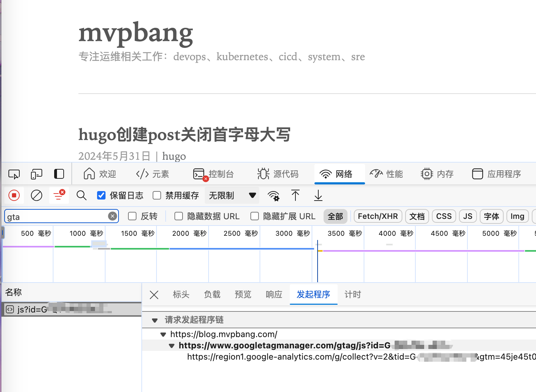Image resolution: width=536 pixels, height=392 pixels.
Task: Select the 发起程序 initiator tab
Action: (x=313, y=295)
